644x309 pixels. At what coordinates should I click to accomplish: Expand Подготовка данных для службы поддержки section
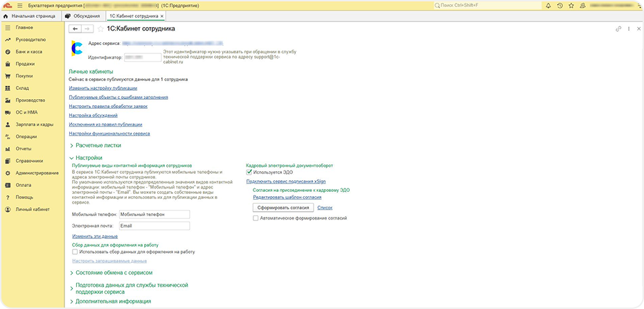pyautogui.click(x=129, y=288)
